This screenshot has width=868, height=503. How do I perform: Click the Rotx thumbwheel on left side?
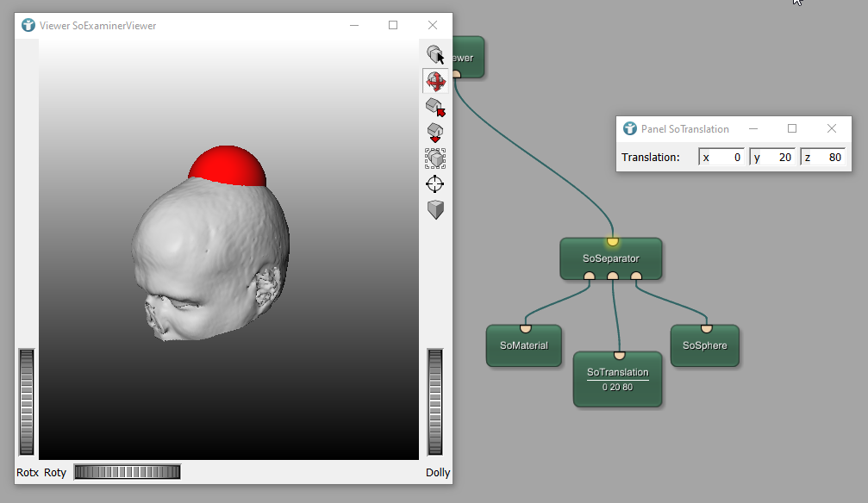pos(27,401)
